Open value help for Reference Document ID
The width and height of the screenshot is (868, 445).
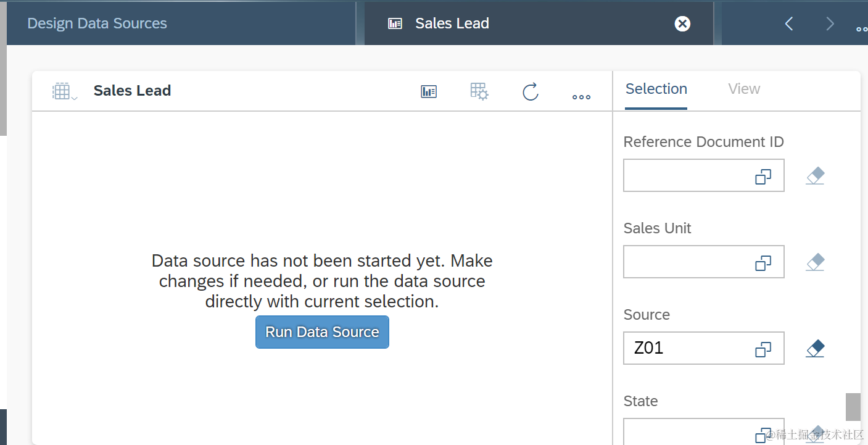(763, 177)
